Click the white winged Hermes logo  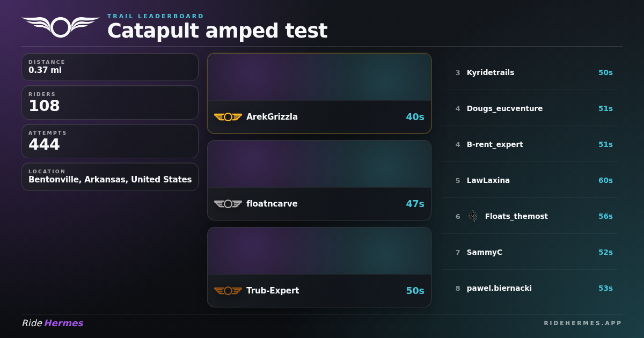click(61, 27)
